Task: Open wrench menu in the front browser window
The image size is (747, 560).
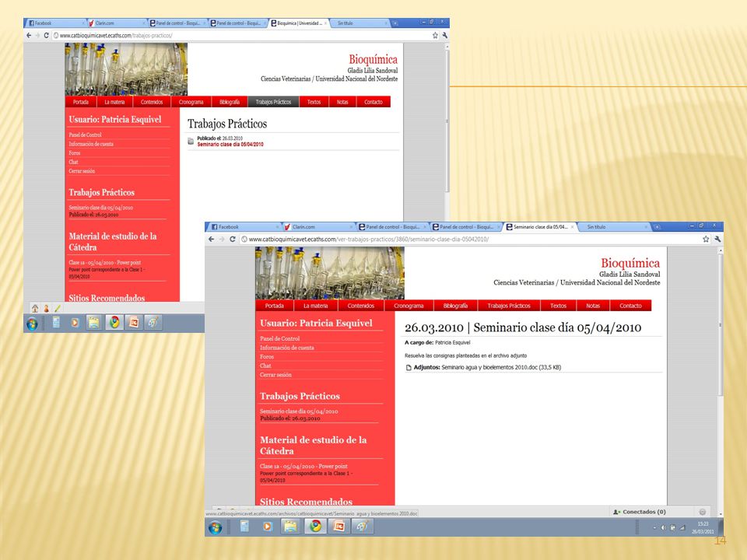Action: (717, 239)
